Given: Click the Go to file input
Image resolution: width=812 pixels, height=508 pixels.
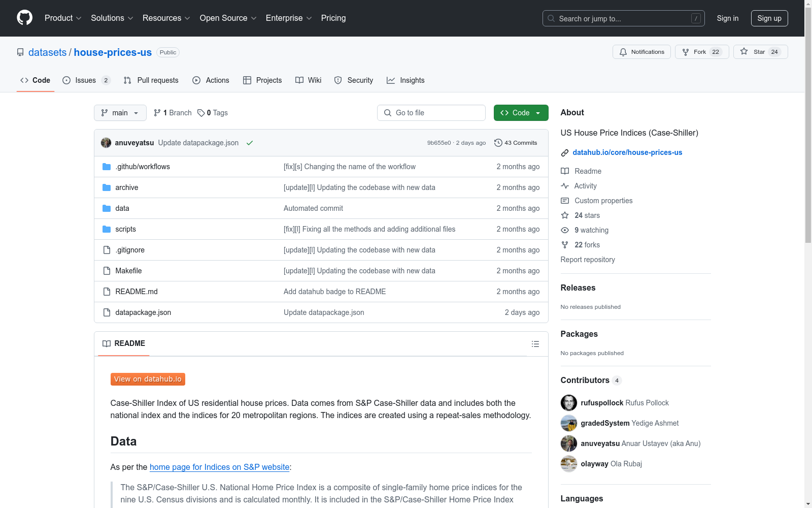Looking at the screenshot, I should tap(431, 113).
